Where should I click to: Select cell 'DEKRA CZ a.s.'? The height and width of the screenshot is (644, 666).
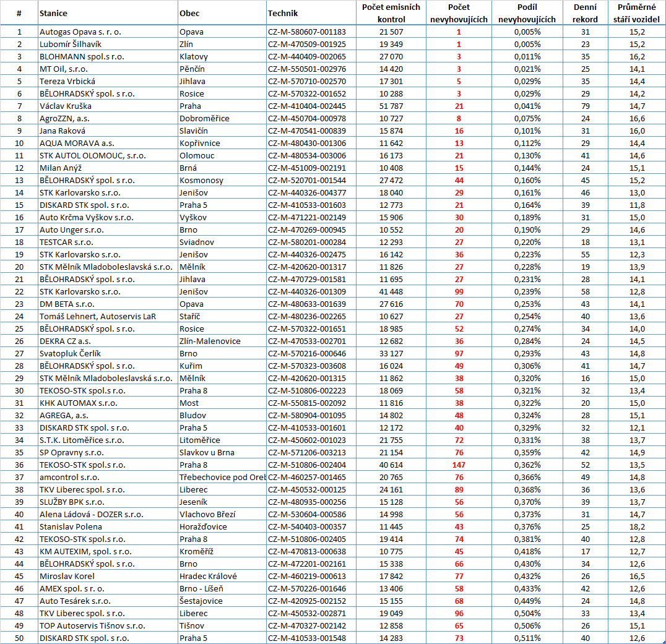tap(108, 341)
